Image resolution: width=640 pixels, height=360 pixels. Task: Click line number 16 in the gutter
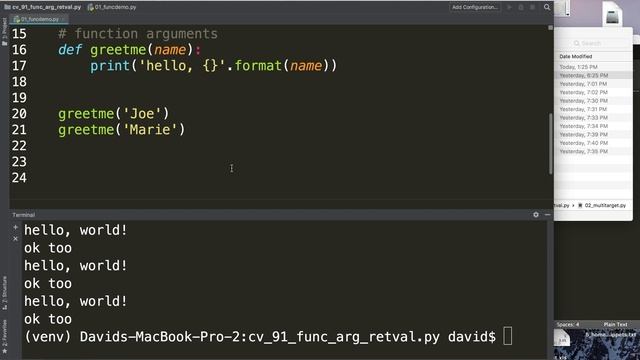[19, 50]
